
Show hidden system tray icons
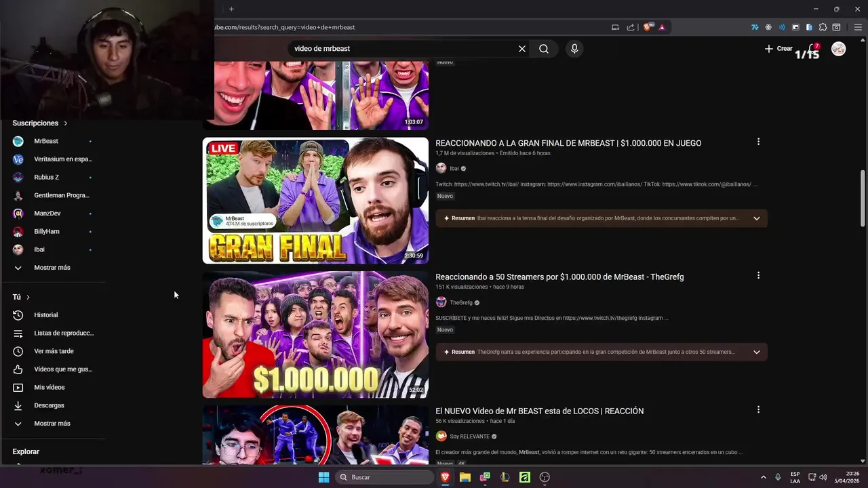[x=763, y=477]
